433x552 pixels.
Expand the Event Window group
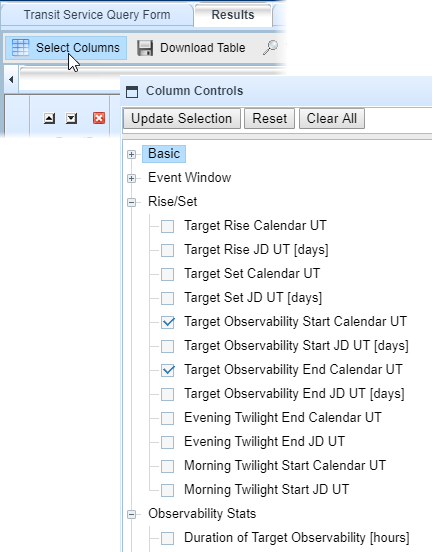(131, 178)
